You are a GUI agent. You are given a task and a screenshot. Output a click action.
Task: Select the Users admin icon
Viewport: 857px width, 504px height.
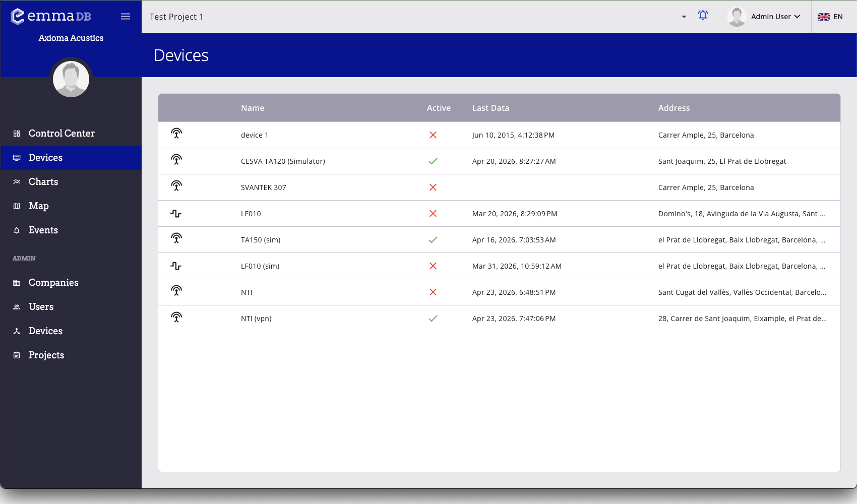coord(17,306)
